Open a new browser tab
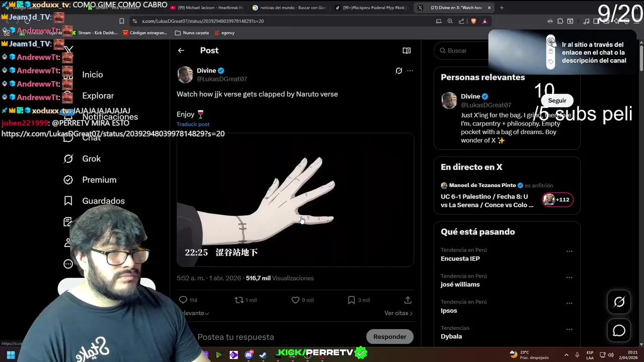Screen dimensions: 644x362 (502, 8)
